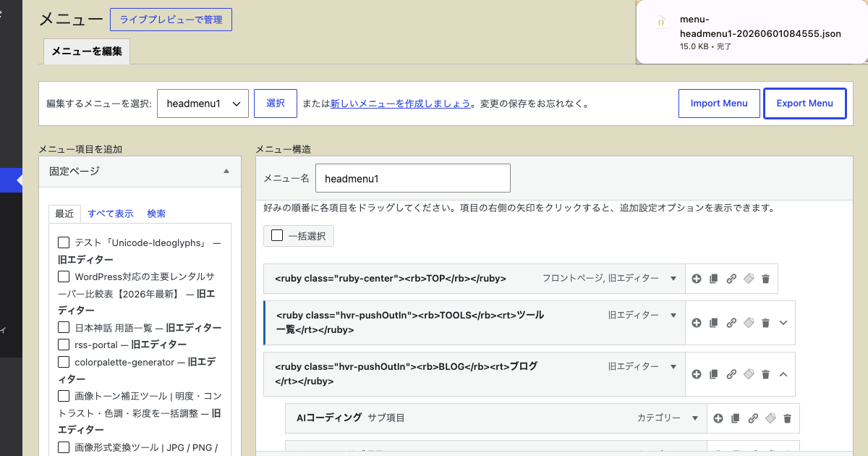Expand AIコーディング item settings via dropdown arrow
868x456 pixels.
695,418
